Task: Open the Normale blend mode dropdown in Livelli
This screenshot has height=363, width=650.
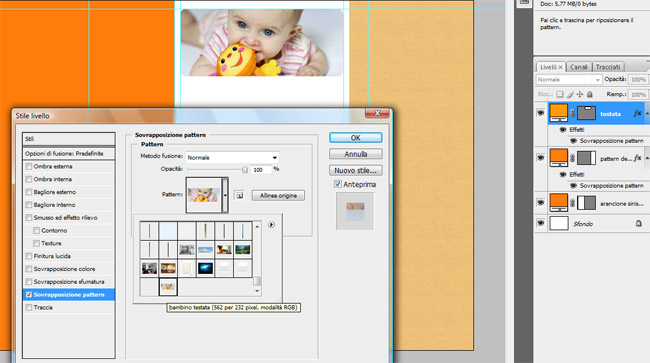Action: [568, 79]
